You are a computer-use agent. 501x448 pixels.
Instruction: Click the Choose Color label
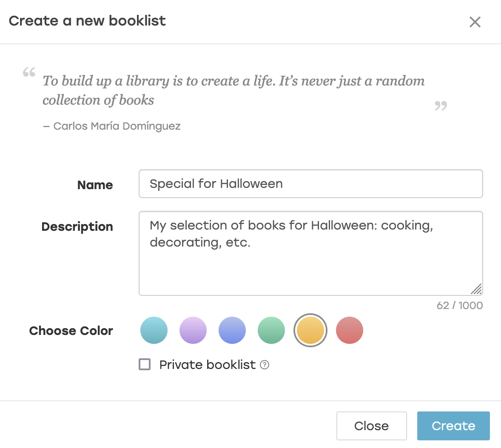71,331
